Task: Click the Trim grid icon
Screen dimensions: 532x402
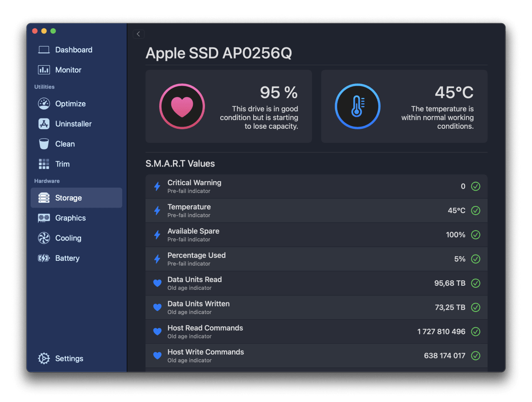Action: coord(44,164)
